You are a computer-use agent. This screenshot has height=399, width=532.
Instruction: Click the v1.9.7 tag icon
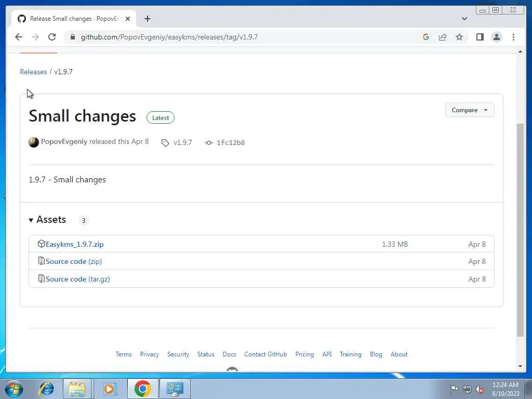pyautogui.click(x=165, y=143)
